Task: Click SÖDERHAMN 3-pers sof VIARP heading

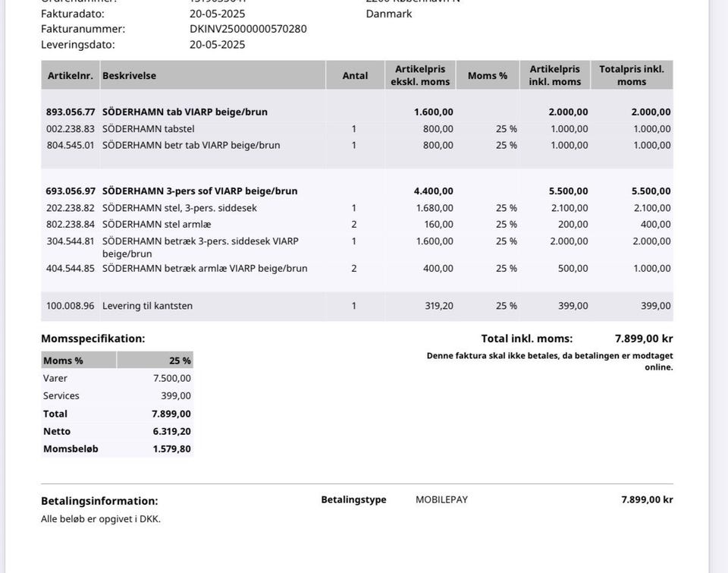Action: pyautogui.click(x=199, y=191)
